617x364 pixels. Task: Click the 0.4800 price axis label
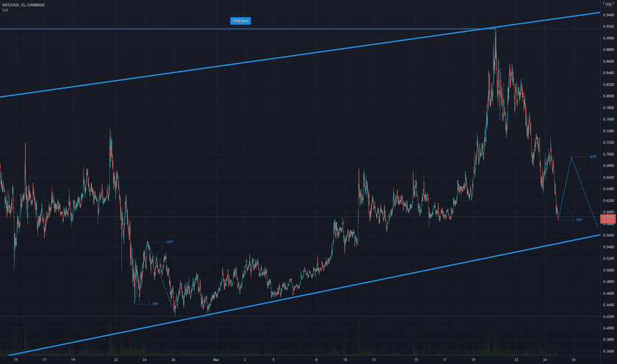(x=608, y=282)
